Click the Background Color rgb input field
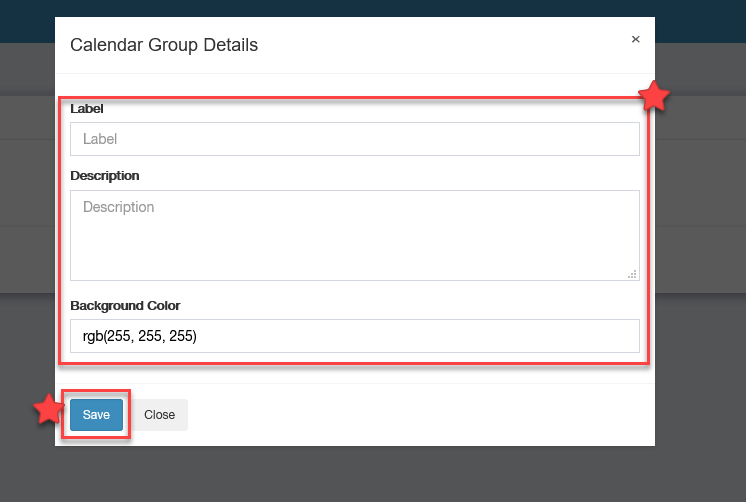 pos(354,336)
